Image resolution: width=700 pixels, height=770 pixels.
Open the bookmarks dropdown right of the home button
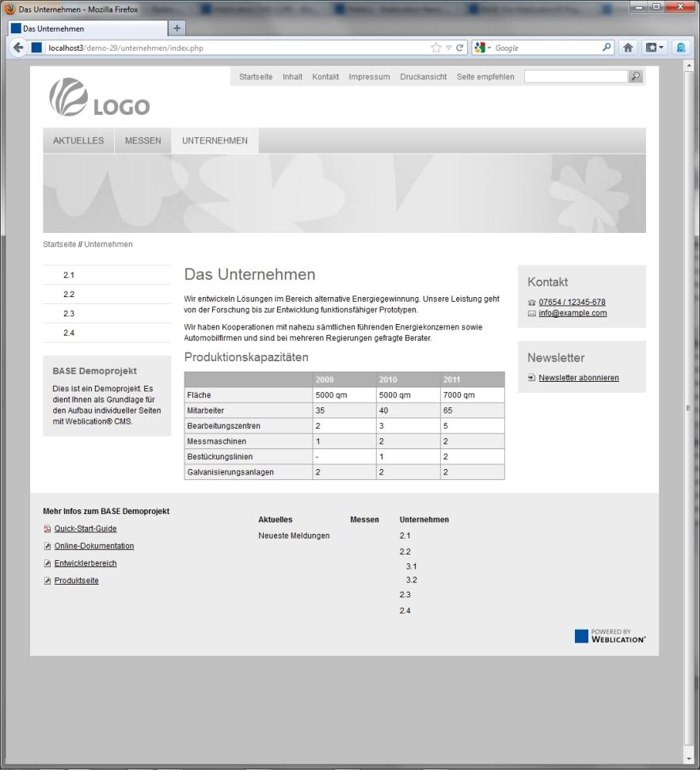point(652,47)
